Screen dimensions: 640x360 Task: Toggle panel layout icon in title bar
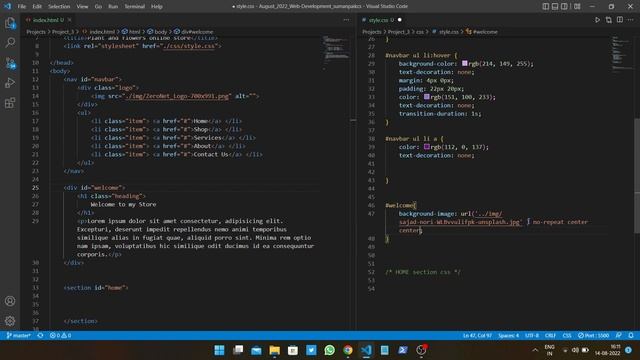coord(555,6)
